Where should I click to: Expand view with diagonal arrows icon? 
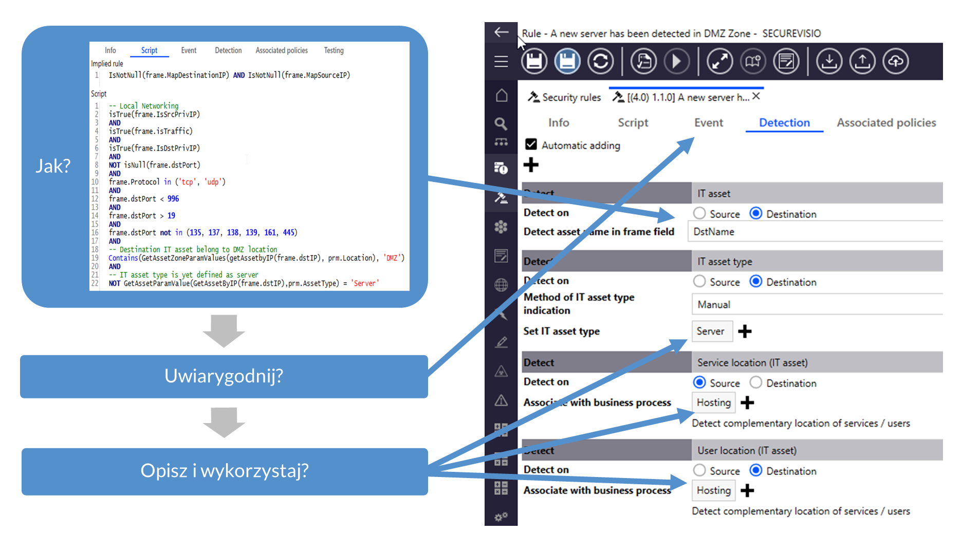719,62
